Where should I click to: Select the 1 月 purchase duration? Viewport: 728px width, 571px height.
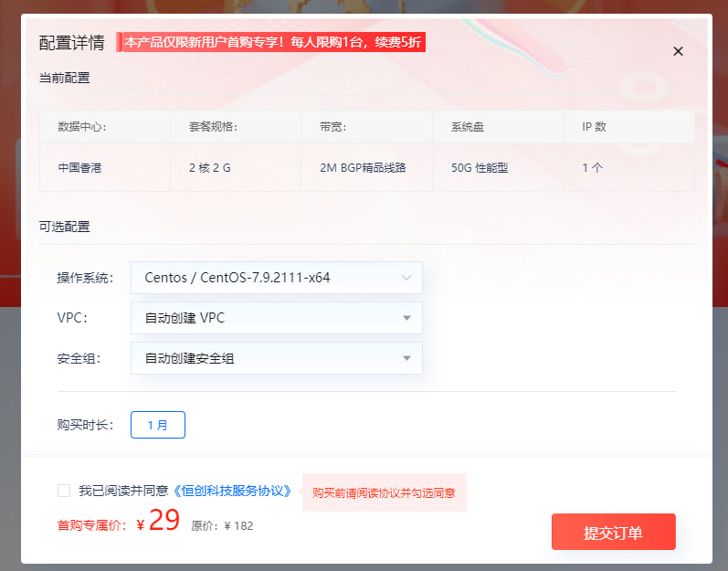[158, 425]
